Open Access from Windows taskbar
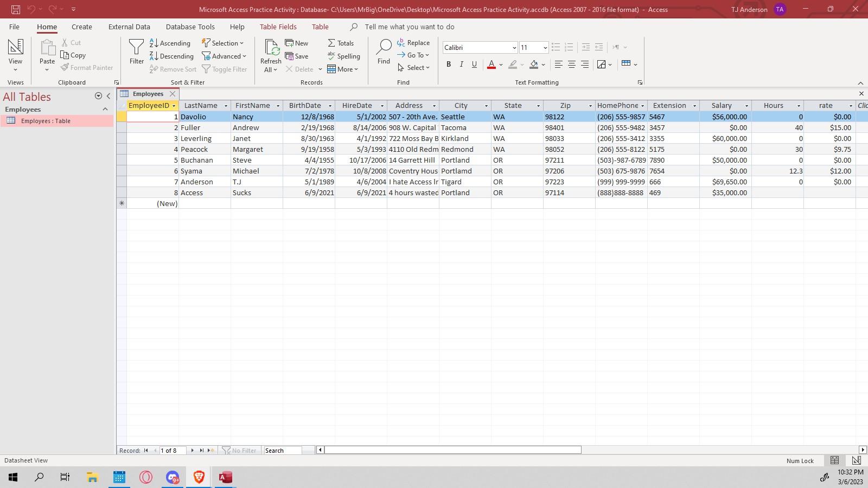This screenshot has height=488, width=868. point(225,477)
